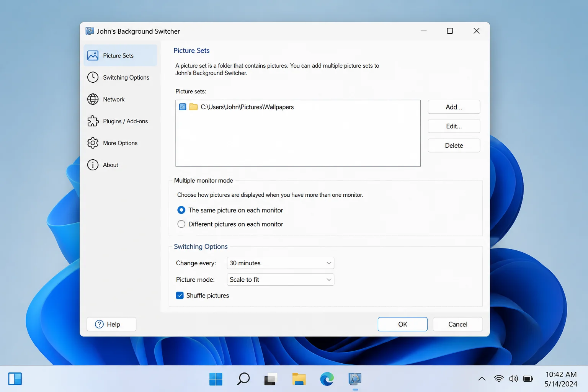Click the app icon in the title bar
The height and width of the screenshot is (392, 588).
pyautogui.click(x=90, y=31)
